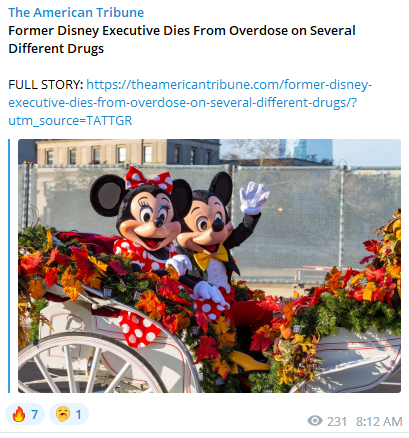Toggle the yawning reaction count 1
Screen dimensions: 409x438
(x=78, y=414)
